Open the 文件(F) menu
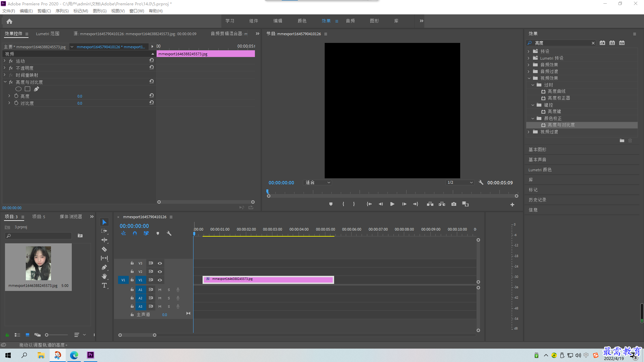Screen dimensions: 644x362 [9, 11]
